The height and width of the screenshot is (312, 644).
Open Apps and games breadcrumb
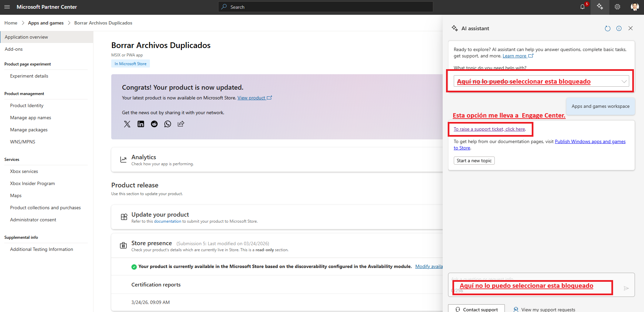pyautogui.click(x=46, y=23)
